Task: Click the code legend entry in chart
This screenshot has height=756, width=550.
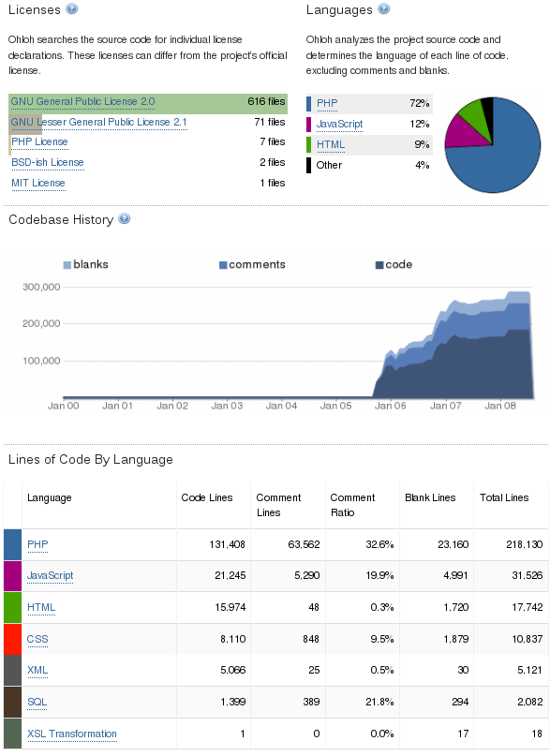Action: 394,265
